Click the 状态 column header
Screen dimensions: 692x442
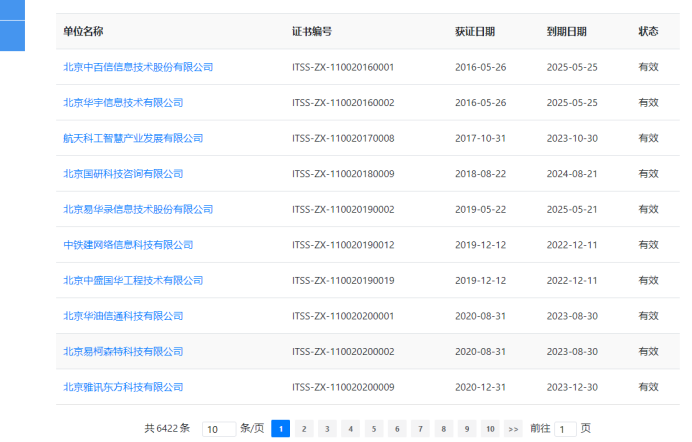point(648,31)
